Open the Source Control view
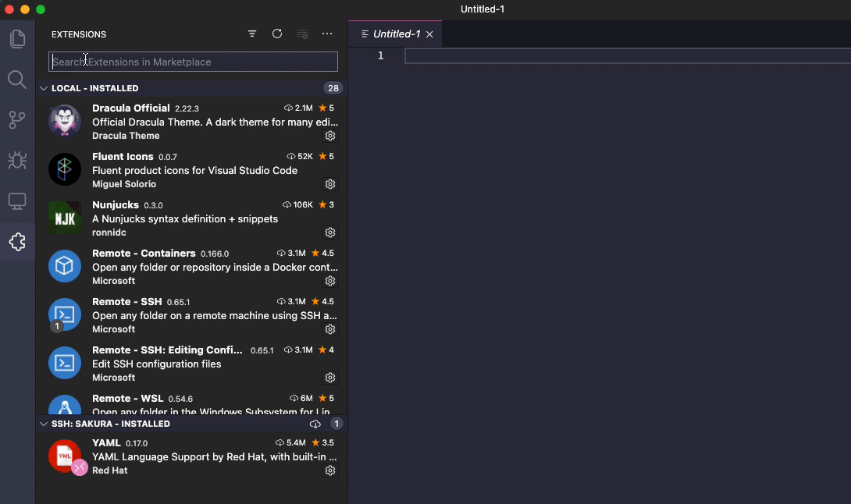The image size is (851, 504). pyautogui.click(x=17, y=119)
